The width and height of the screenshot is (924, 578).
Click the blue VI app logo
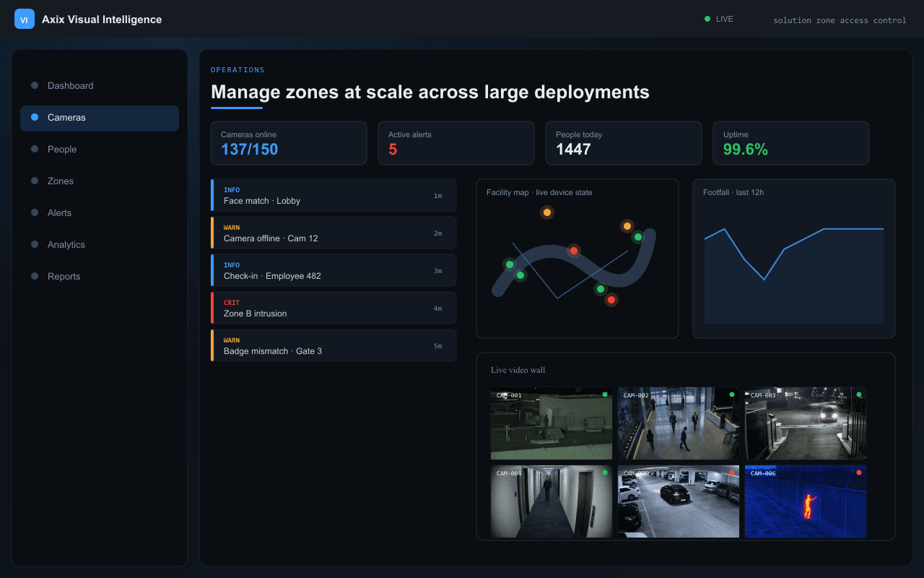point(25,20)
